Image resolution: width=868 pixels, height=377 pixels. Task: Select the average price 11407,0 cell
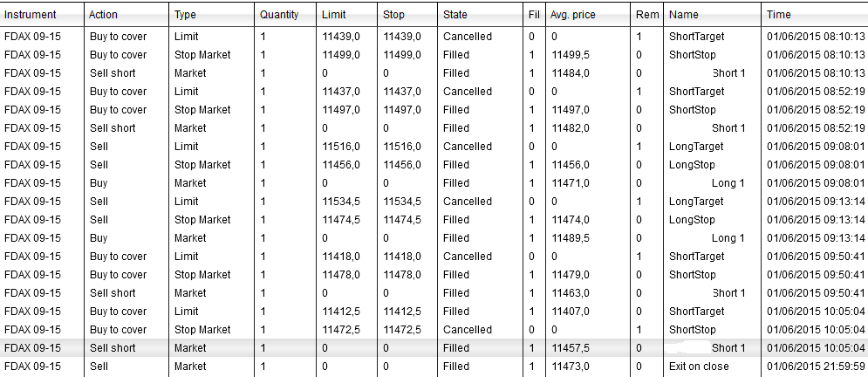tap(571, 312)
